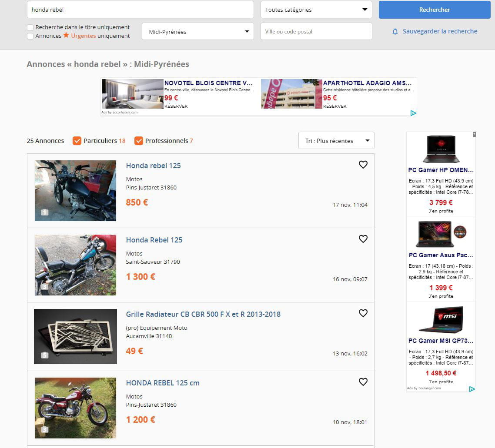Click Sauvegarder la recherche link
Screen dimensions: 495x448
[x=440, y=31]
